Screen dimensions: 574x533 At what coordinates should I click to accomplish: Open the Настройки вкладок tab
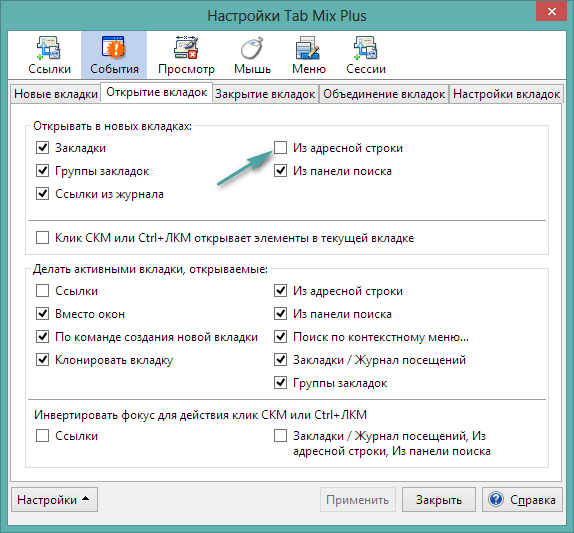pyautogui.click(x=506, y=94)
